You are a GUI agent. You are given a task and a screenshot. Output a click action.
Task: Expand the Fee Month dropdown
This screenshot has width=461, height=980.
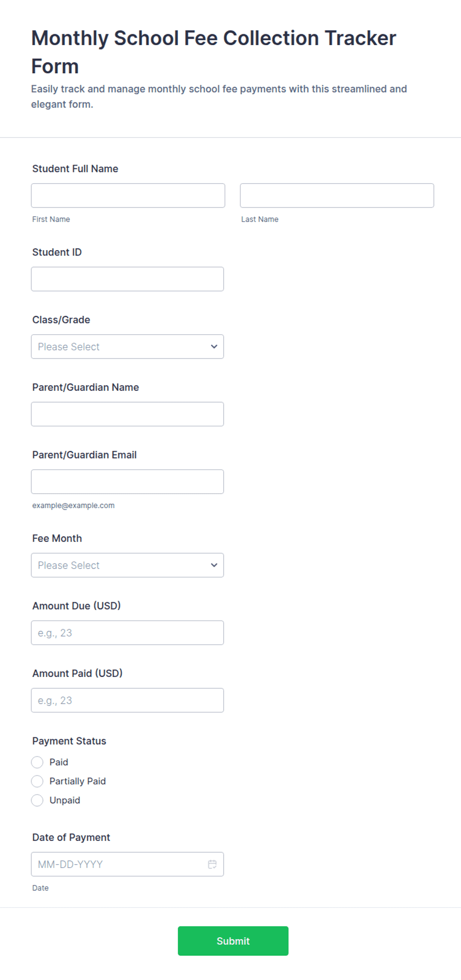pyautogui.click(x=127, y=565)
